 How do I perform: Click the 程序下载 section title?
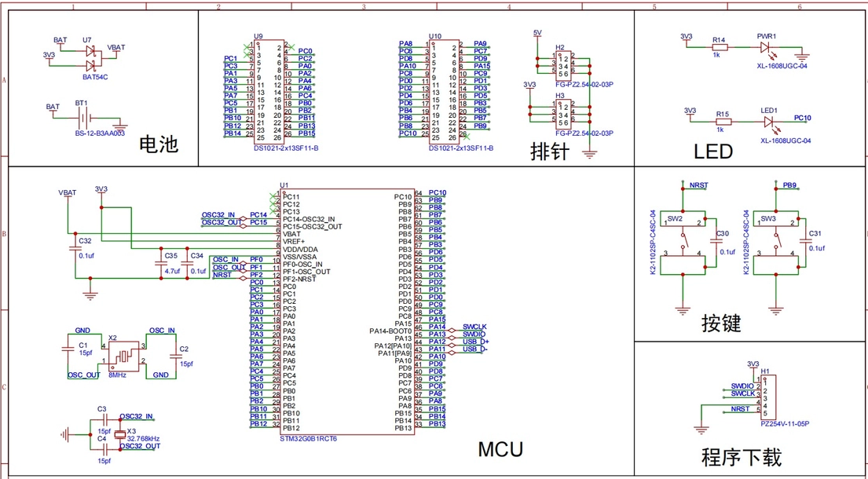[x=742, y=458]
